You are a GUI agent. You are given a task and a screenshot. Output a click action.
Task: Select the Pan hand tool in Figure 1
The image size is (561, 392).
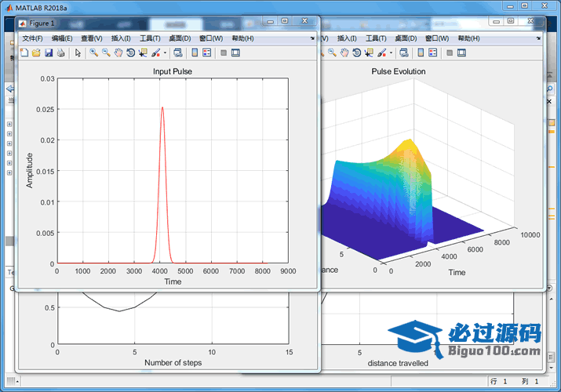point(118,53)
